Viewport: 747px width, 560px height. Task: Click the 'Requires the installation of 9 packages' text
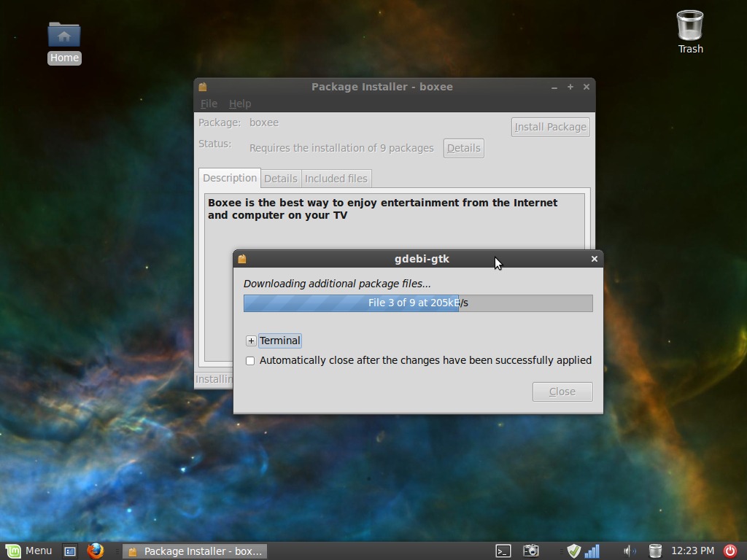pyautogui.click(x=341, y=148)
